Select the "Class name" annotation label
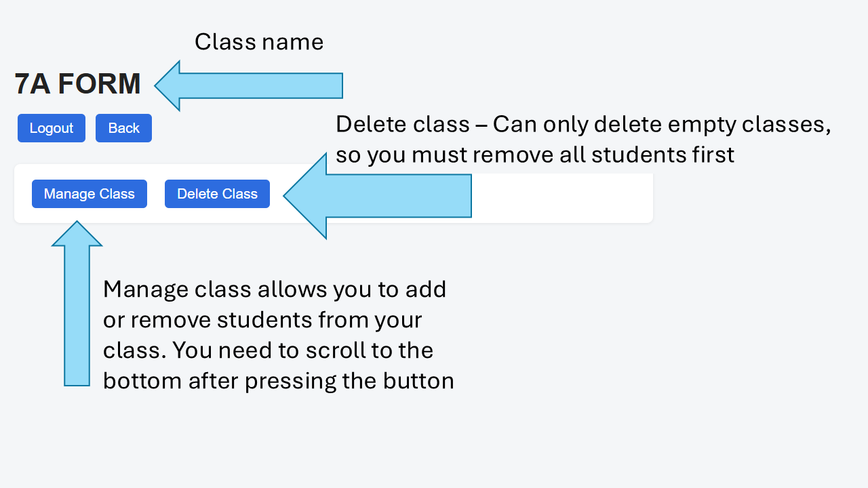The height and width of the screenshot is (488, 868). point(259,42)
